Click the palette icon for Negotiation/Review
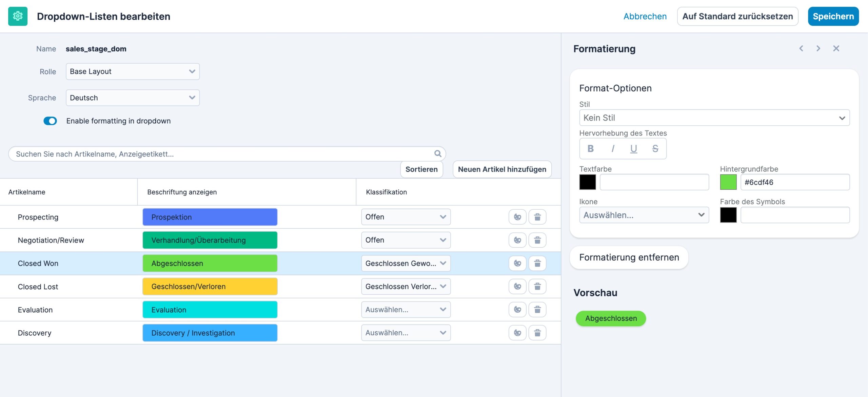868x397 pixels. click(517, 240)
